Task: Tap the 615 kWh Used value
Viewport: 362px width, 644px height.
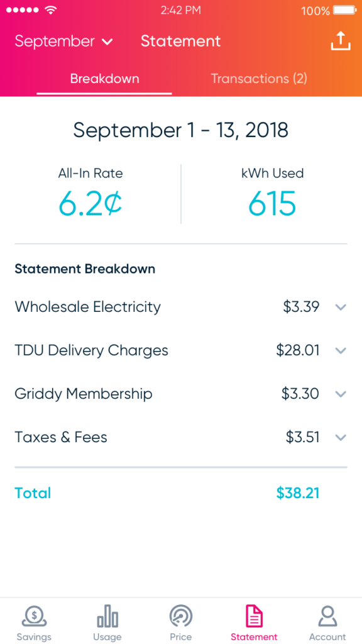Action: (272, 204)
